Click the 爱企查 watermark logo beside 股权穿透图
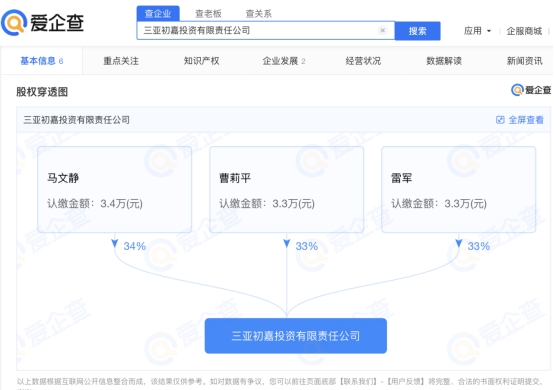Image resolution: width=554 pixels, height=390 pixels. click(x=531, y=90)
